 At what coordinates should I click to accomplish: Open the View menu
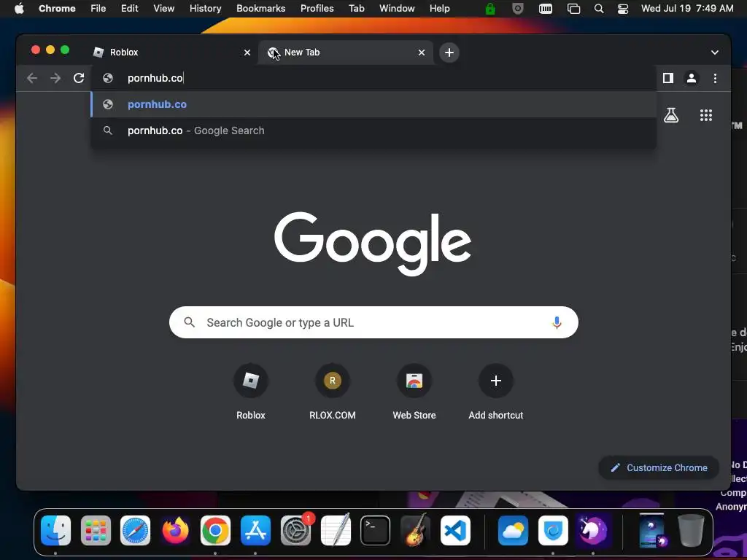click(164, 9)
